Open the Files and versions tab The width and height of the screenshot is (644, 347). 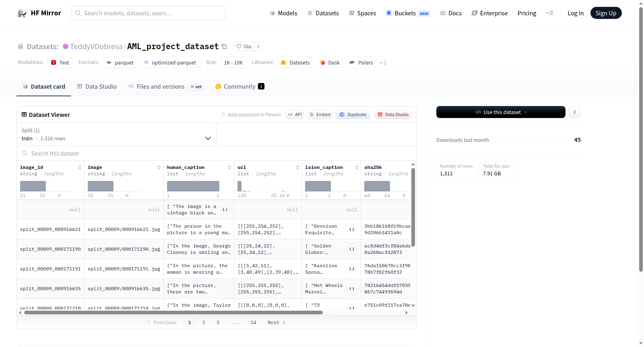click(165, 86)
